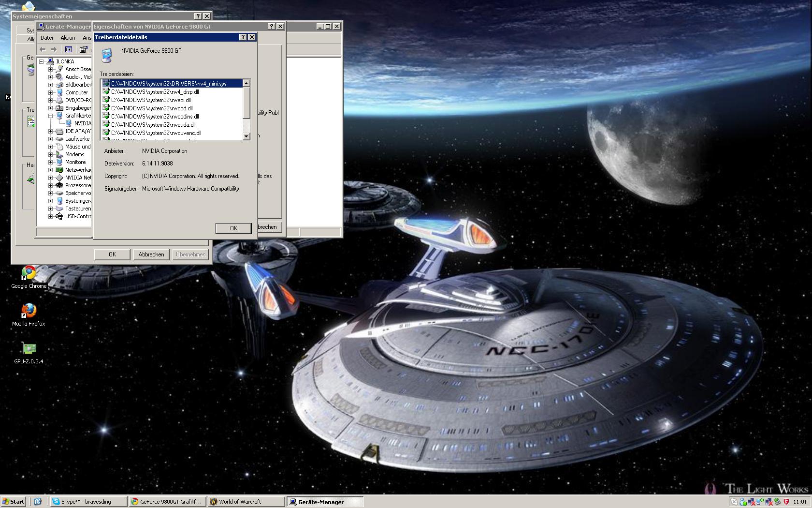
Task: Open Datei menu in Geräte-Manager
Action: click(x=47, y=38)
